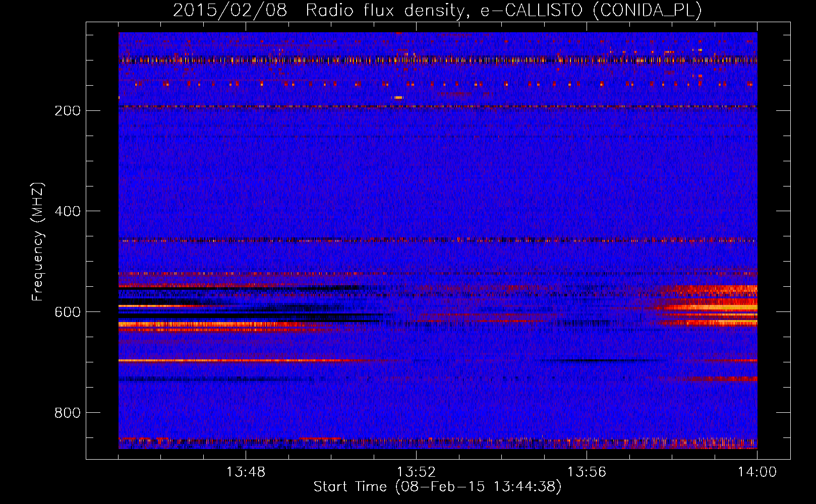Viewport: 816px width, 504px height.
Task: Click the 13:56 time tick label
Action: pyautogui.click(x=587, y=472)
